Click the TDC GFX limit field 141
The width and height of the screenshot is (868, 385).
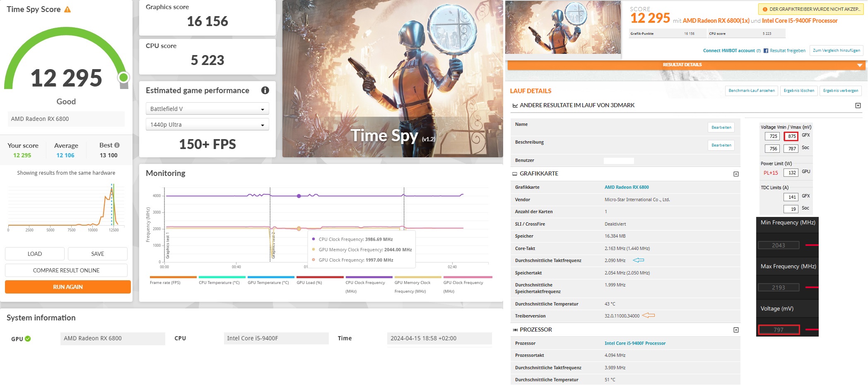(791, 197)
